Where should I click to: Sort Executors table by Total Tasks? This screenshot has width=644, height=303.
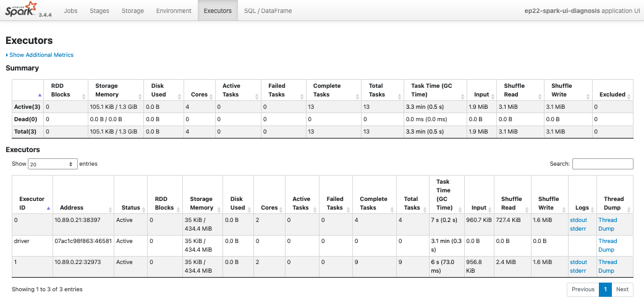(413, 194)
